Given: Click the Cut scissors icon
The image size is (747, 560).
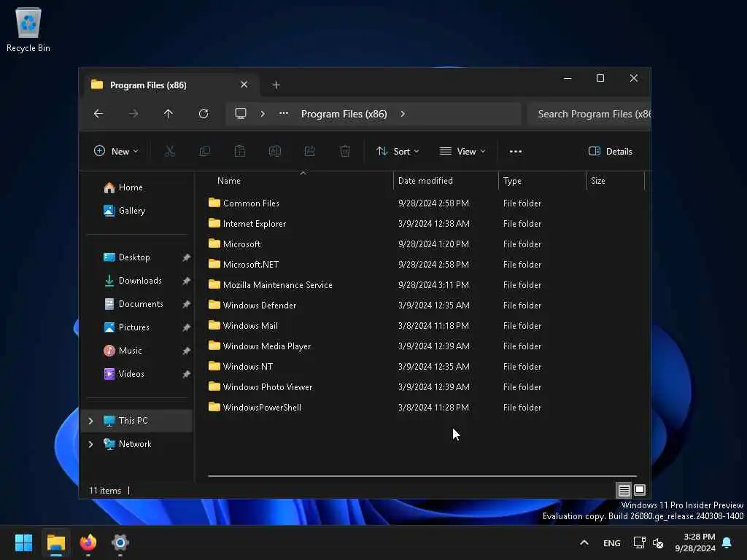Looking at the screenshot, I should (169, 152).
